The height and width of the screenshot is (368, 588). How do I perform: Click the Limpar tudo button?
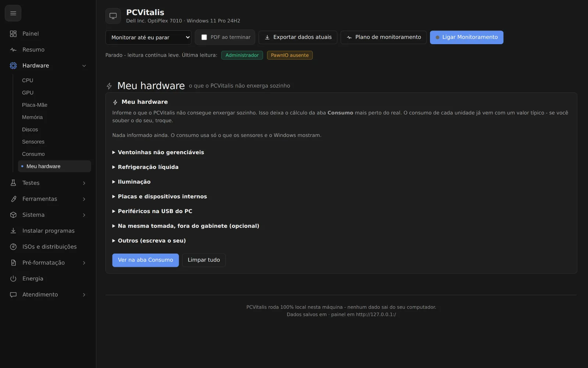click(204, 260)
